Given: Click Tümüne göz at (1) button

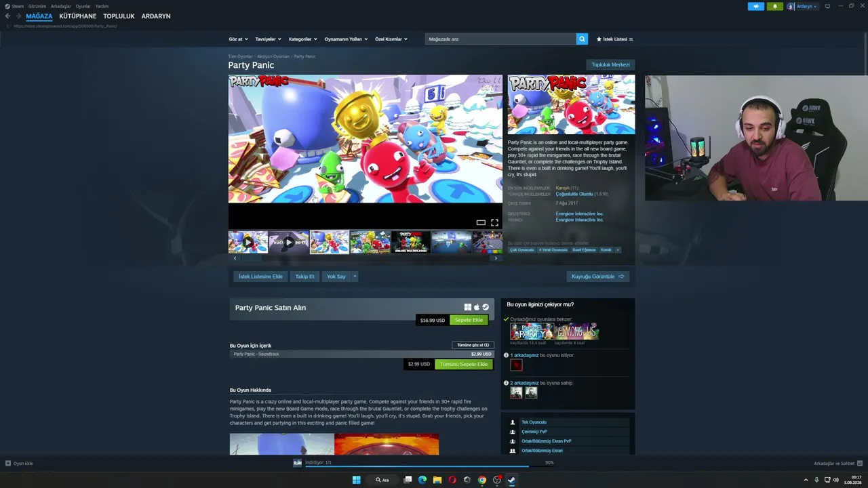Looking at the screenshot, I should (473, 345).
